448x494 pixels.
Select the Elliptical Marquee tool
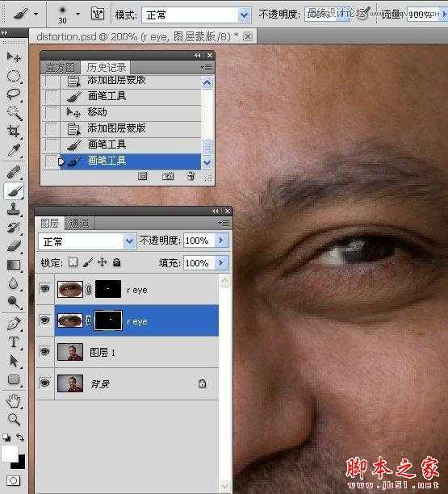tap(14, 76)
